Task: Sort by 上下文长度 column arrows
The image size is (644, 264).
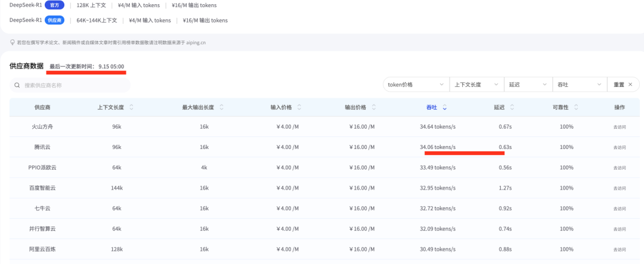Action: [x=131, y=107]
